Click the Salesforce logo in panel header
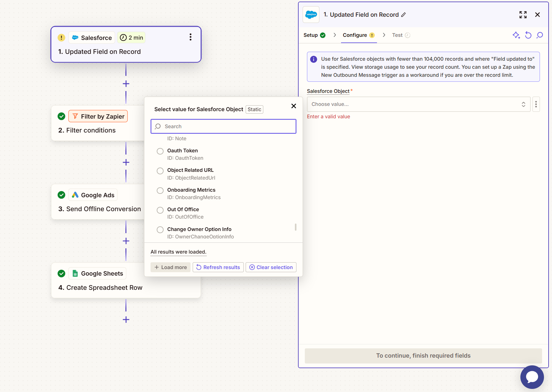Viewport: 552px width, 392px height. click(311, 15)
